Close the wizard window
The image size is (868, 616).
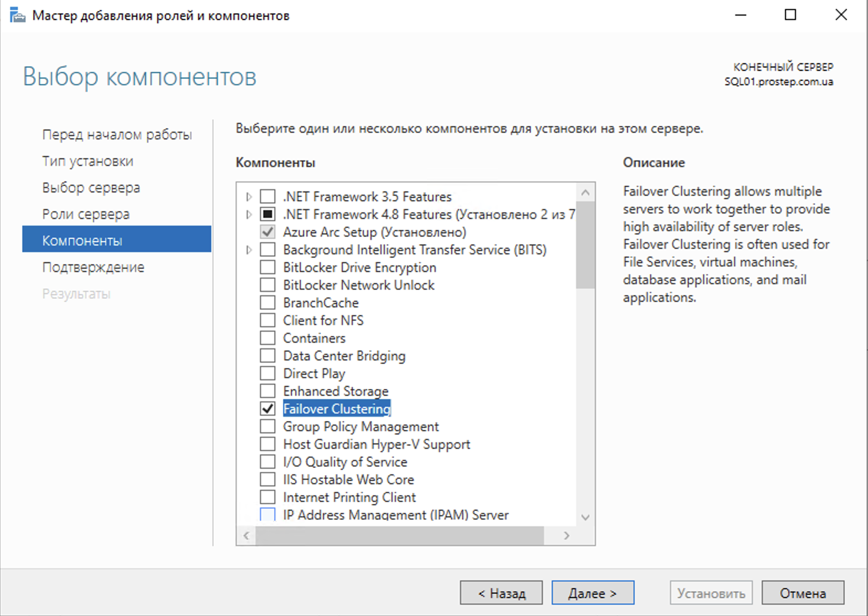pyautogui.click(x=841, y=15)
